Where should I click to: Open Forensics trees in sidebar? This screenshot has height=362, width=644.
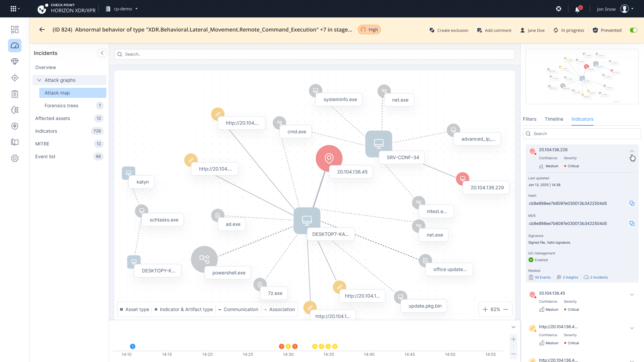coord(61,106)
